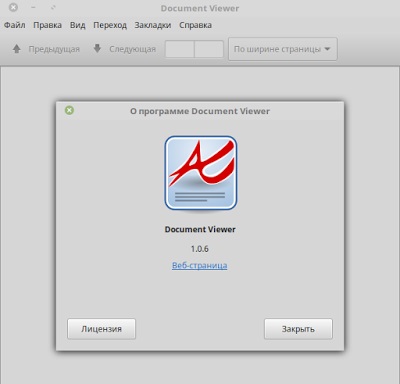This screenshot has width=400, height=384.
Task: Click the total pages field beside page number
Action: point(209,49)
